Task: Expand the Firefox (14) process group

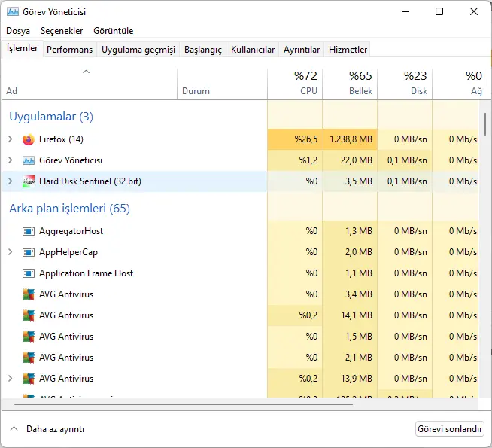Action: coord(10,139)
